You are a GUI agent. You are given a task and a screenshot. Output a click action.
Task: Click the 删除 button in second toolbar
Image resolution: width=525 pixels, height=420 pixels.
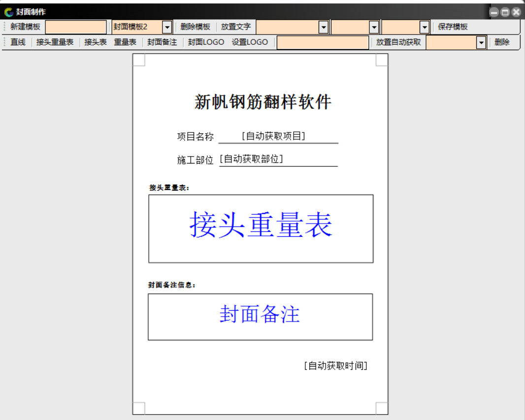pyautogui.click(x=502, y=42)
